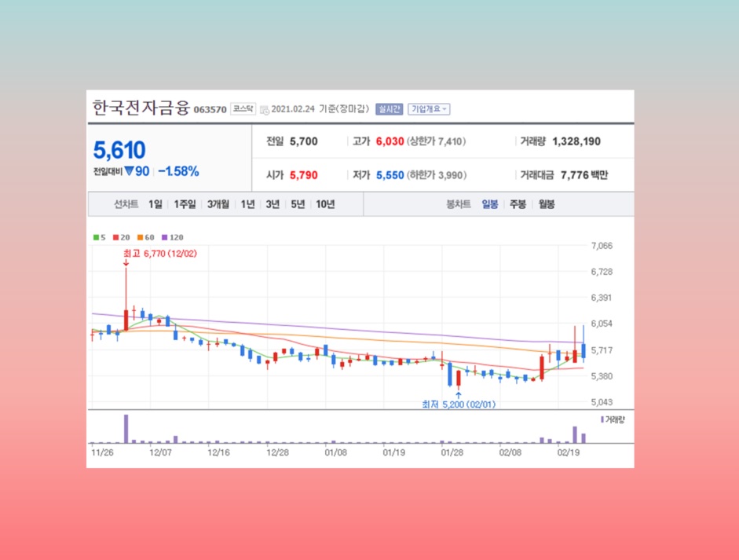This screenshot has width=739, height=560.
Task: Click the 거래량 volume legend in chart
Action: pos(613,419)
